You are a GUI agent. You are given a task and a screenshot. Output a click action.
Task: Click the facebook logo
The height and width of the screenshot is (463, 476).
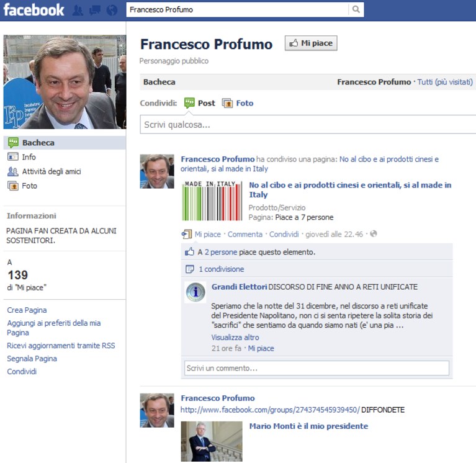coord(34,10)
